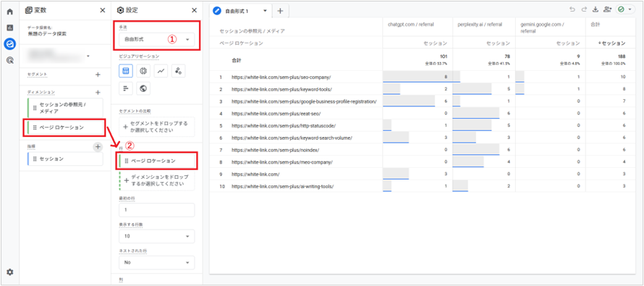Undo the last change

[x=572, y=9]
